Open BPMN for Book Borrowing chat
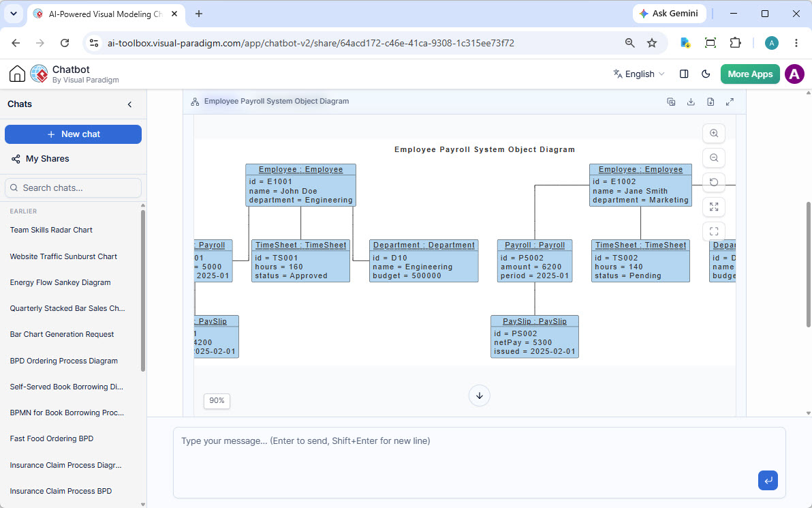Viewport: 812px width, 508px height. coord(67,413)
